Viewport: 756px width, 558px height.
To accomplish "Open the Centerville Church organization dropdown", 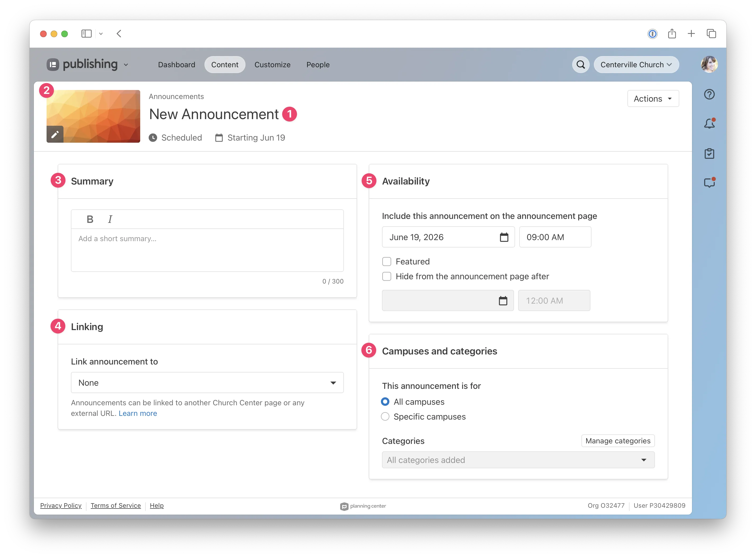I will coord(636,65).
